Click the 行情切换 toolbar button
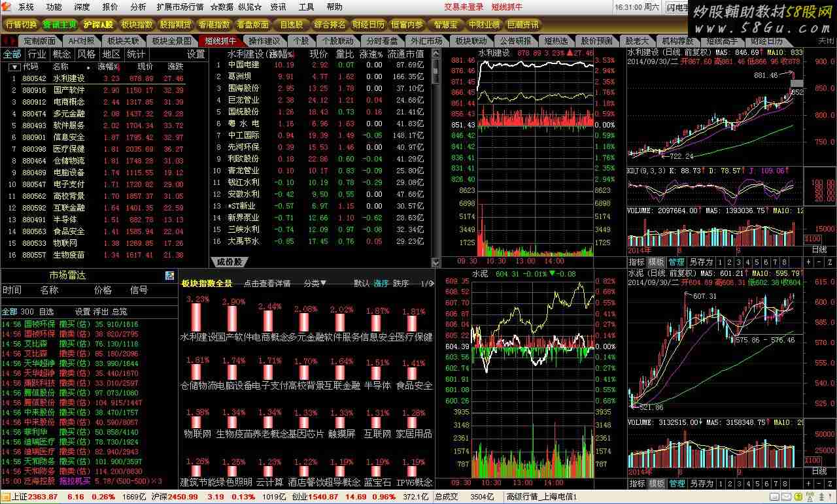The image size is (837, 504). (x=22, y=25)
